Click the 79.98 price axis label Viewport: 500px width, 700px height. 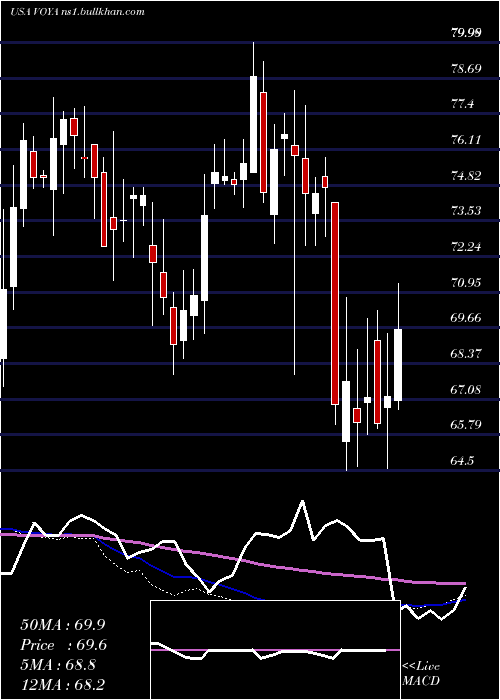click(467, 33)
